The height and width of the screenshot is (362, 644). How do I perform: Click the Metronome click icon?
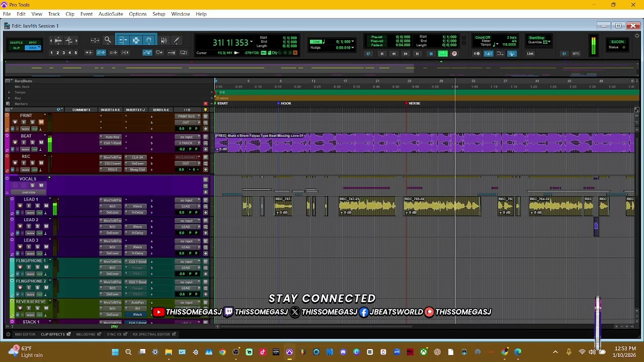tap(489, 54)
